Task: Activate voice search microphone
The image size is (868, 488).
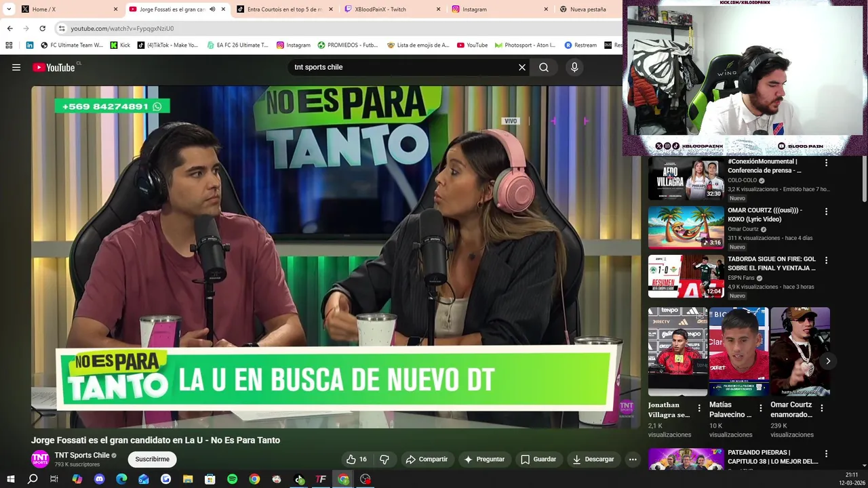Action: (x=574, y=67)
